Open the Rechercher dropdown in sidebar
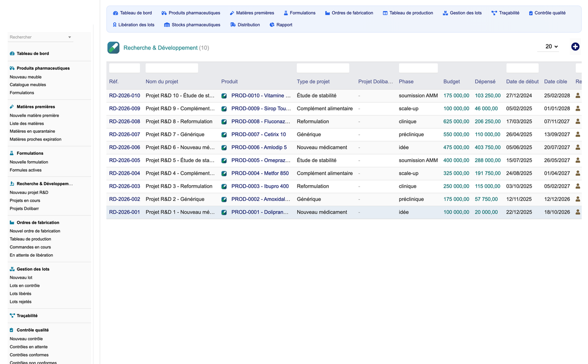The height and width of the screenshot is (364, 588). (x=41, y=37)
